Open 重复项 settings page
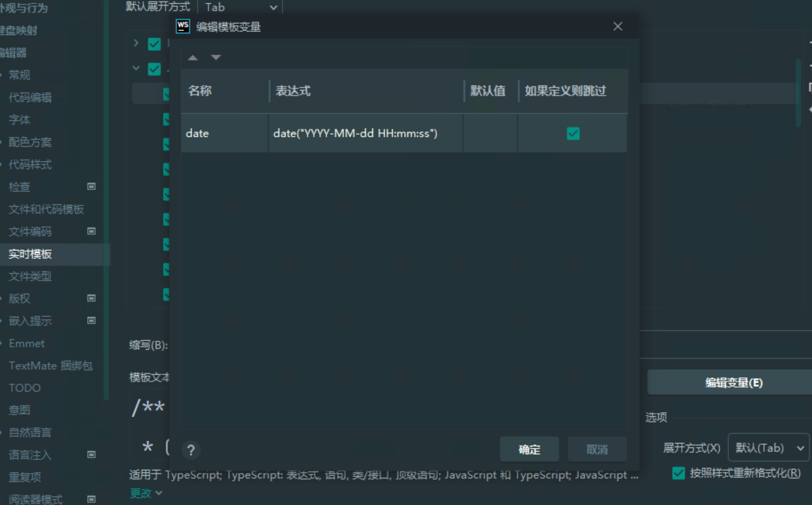 click(25, 477)
